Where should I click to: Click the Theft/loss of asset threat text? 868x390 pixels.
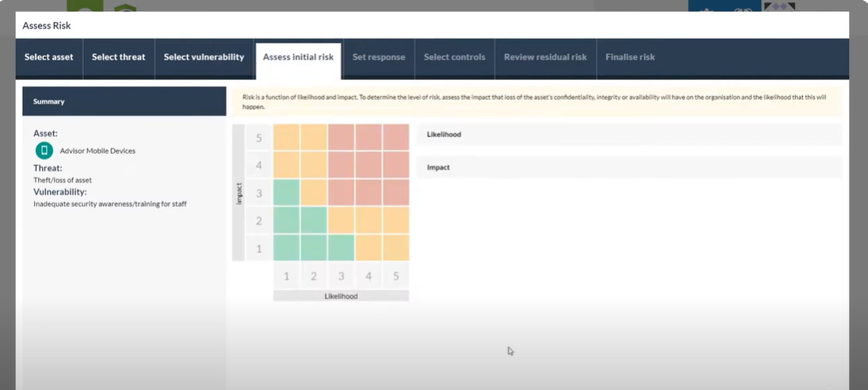(63, 181)
